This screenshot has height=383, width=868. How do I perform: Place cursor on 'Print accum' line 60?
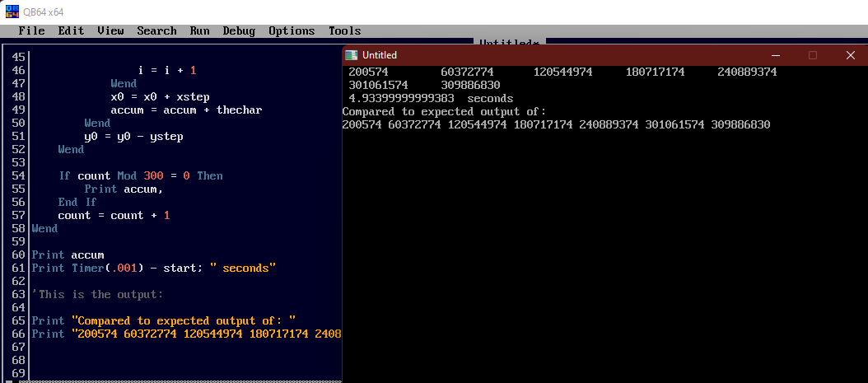68,255
